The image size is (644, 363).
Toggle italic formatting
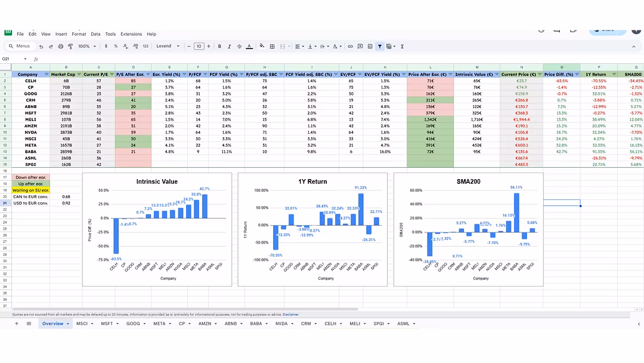pos(229,46)
